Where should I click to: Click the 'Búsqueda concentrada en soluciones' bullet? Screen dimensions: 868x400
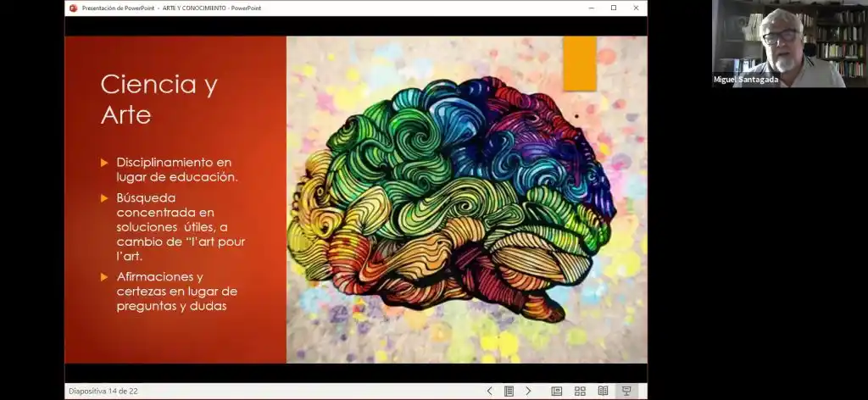[x=181, y=226]
